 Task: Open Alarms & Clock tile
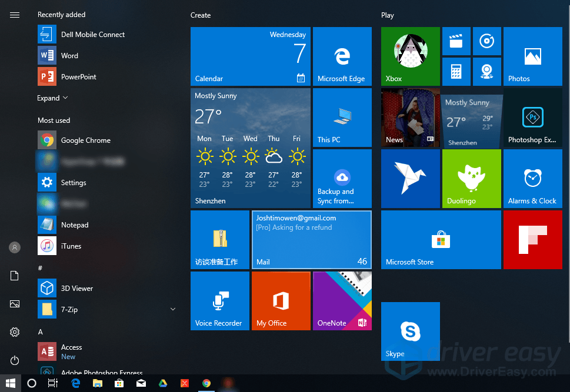[x=533, y=179]
